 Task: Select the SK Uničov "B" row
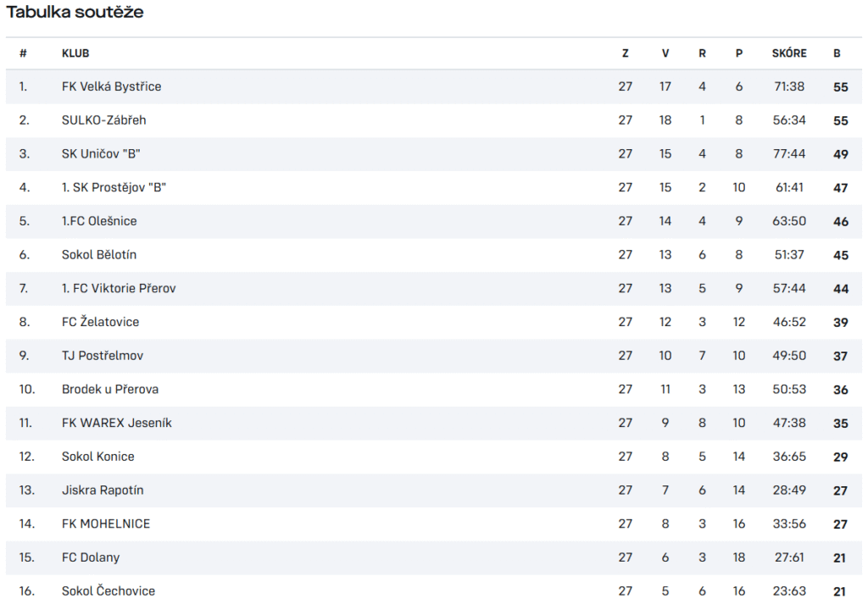[433, 154]
